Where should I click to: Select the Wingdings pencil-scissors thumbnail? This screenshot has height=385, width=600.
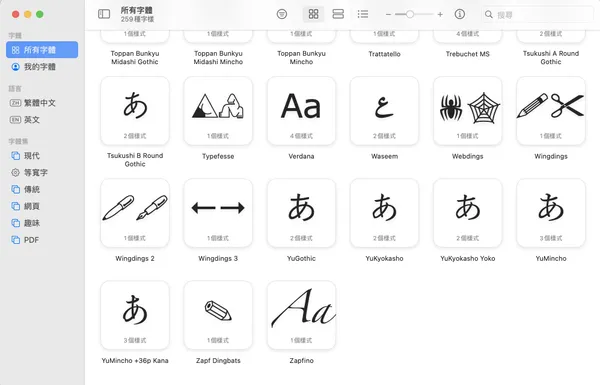(551, 111)
